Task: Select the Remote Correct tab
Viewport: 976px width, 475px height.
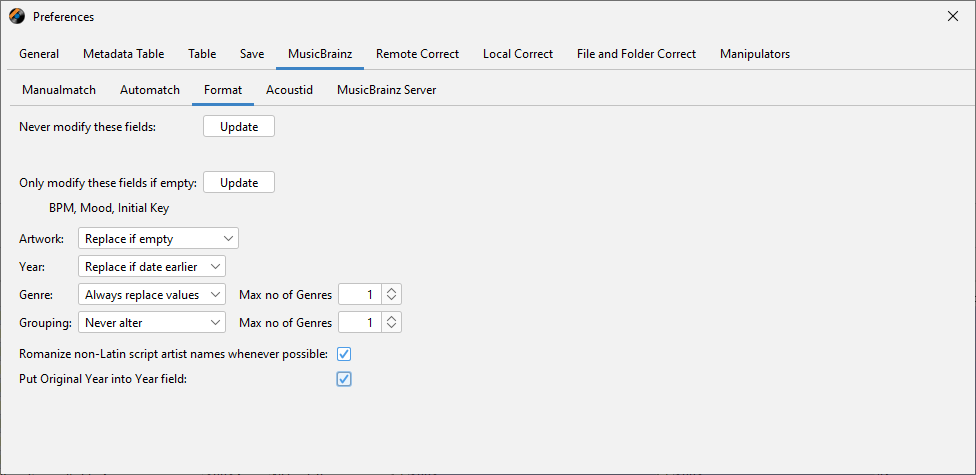Action: 417,54
